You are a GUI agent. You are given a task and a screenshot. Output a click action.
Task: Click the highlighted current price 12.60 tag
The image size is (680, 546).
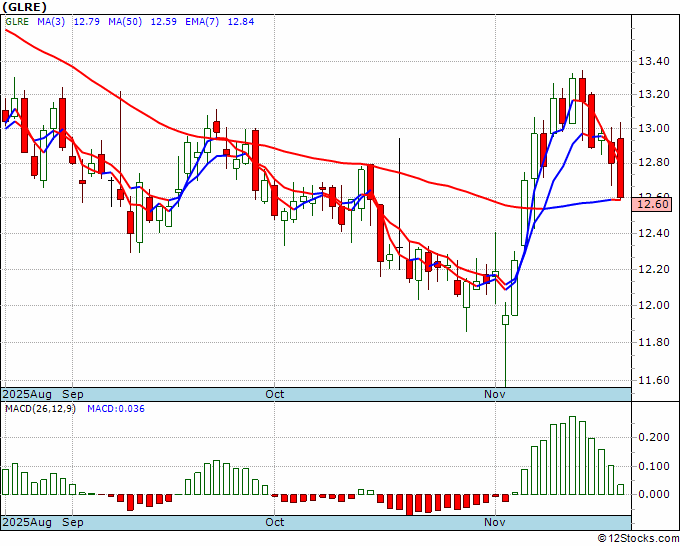point(653,204)
